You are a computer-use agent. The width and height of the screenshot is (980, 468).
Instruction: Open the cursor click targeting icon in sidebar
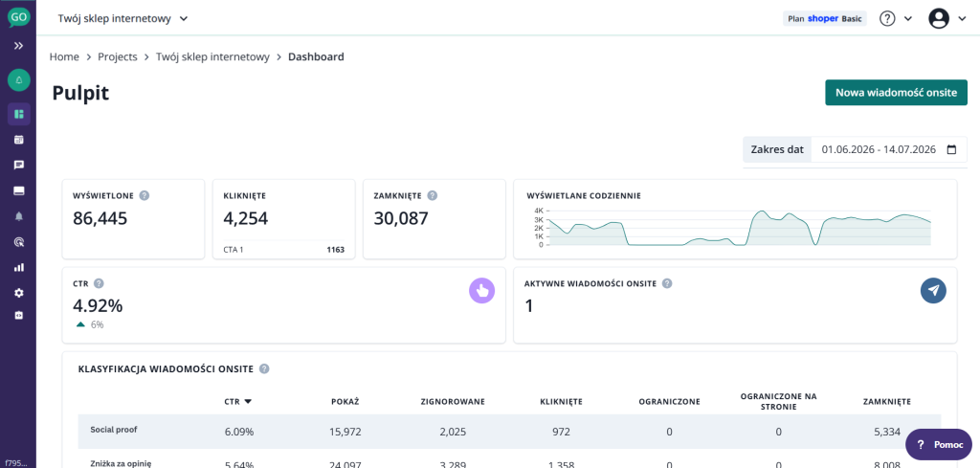(19, 242)
